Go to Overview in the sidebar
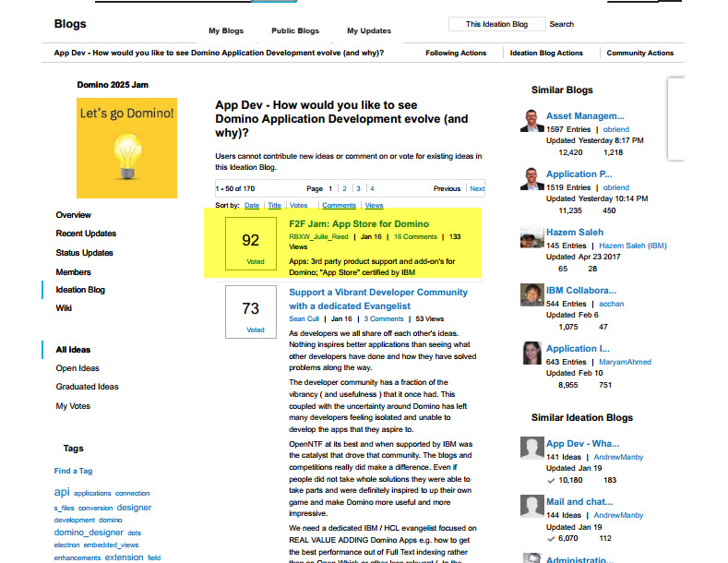Viewport: 728px width, 563px height. point(74,215)
